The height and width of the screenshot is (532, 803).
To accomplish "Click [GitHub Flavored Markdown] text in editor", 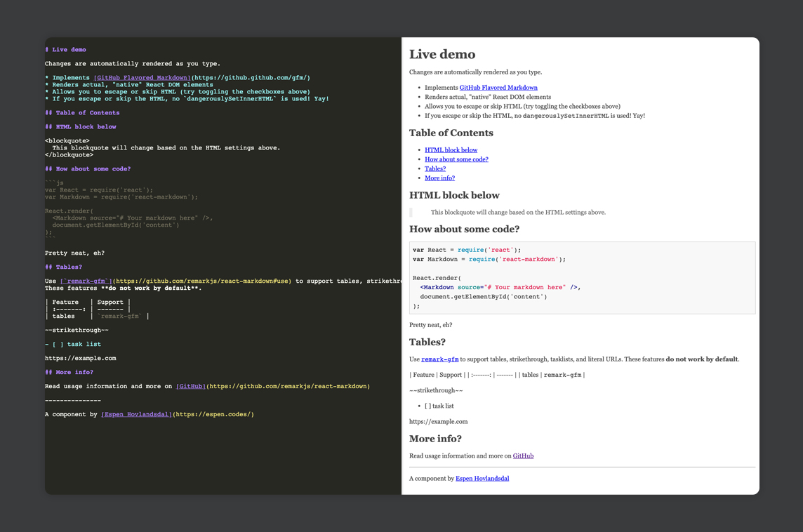I will (142, 78).
